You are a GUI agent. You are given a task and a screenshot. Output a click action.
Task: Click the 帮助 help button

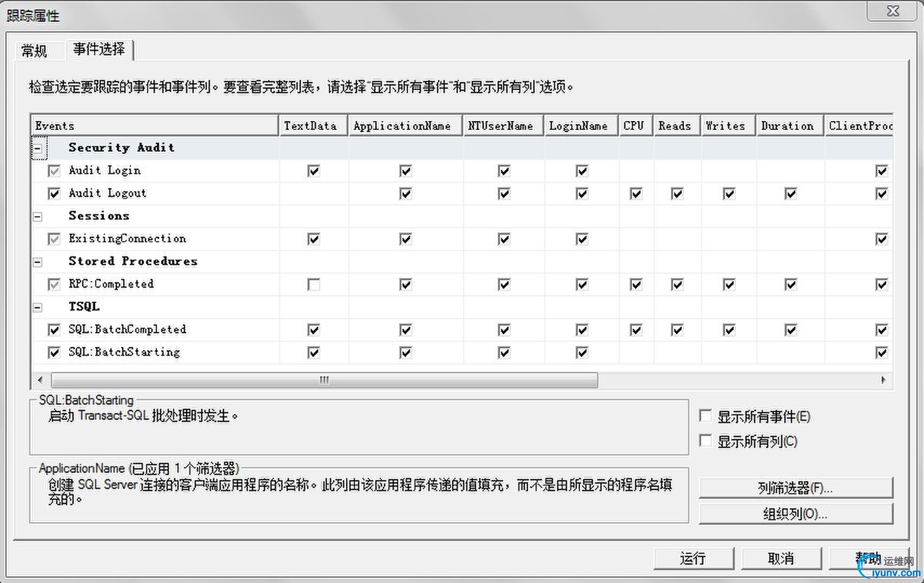click(869, 559)
